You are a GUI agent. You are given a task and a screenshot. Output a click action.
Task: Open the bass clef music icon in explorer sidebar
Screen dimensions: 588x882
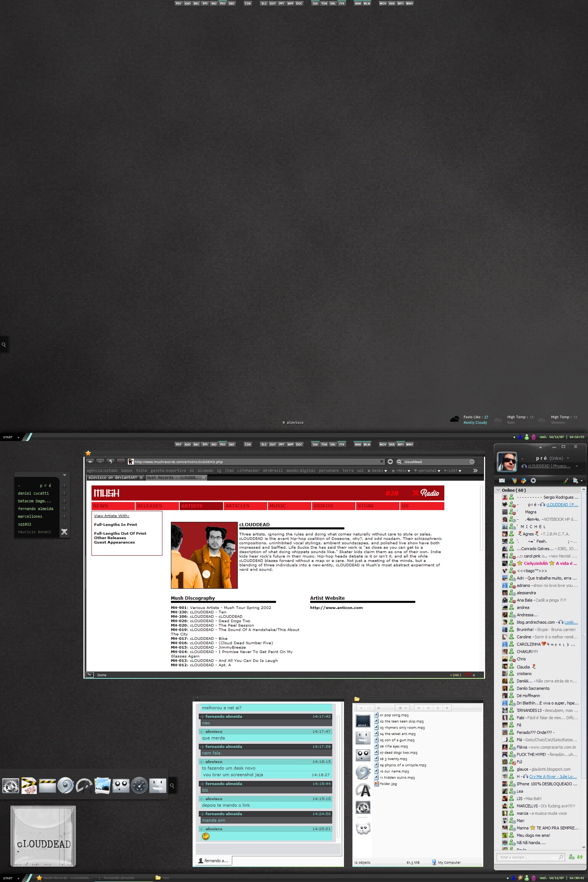point(363,772)
